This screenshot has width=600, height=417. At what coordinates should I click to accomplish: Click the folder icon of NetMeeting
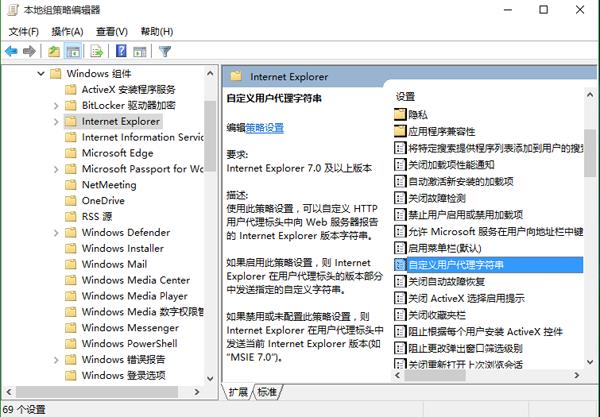[71, 185]
